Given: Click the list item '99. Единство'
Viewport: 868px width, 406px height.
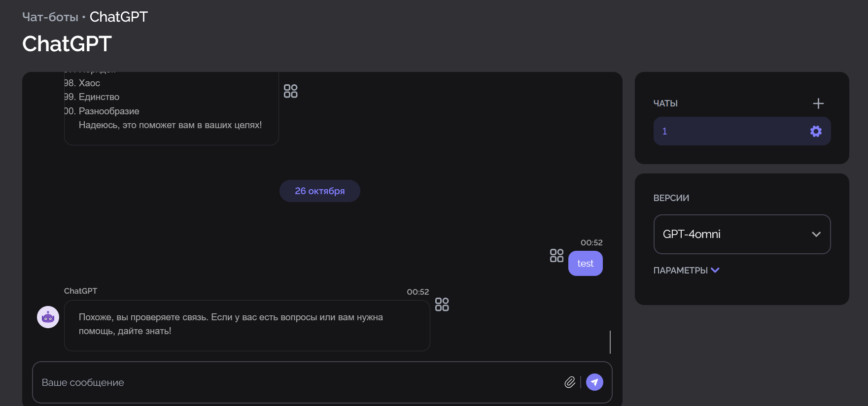Looking at the screenshot, I should pos(92,97).
